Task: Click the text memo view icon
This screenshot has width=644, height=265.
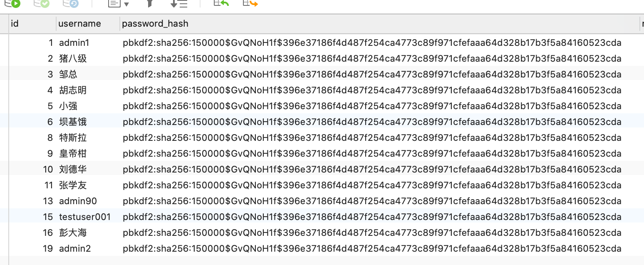Action: click(114, 4)
